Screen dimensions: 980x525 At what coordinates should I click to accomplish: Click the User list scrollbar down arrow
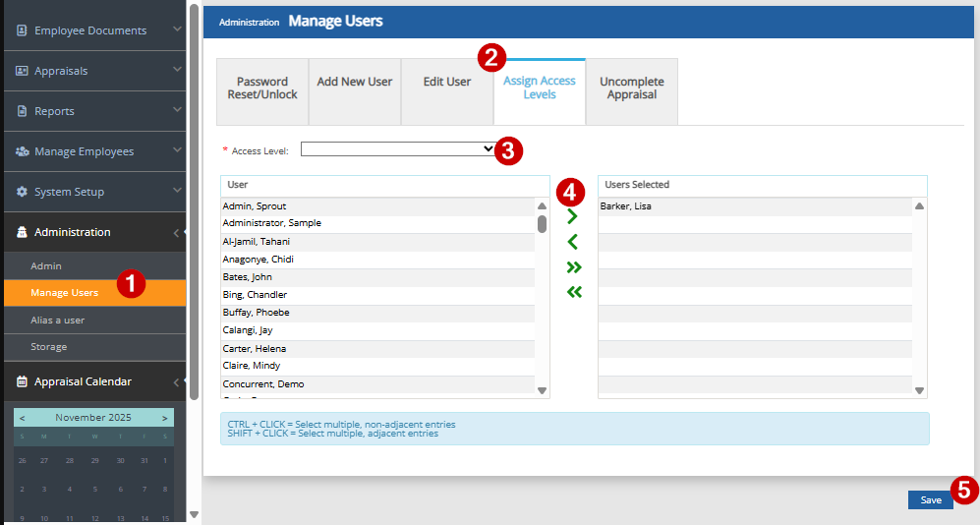pyautogui.click(x=542, y=390)
